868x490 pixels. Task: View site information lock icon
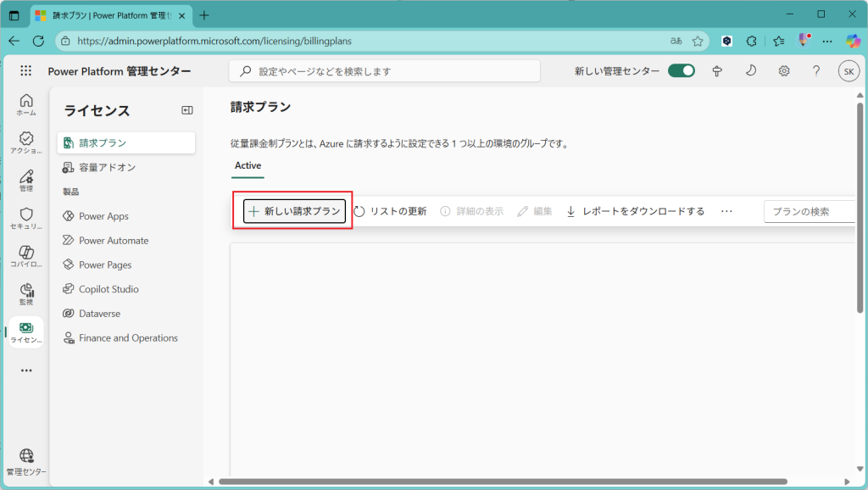65,41
